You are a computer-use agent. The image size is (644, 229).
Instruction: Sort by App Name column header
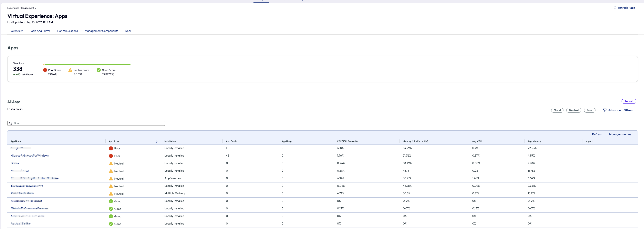[x=16, y=141]
